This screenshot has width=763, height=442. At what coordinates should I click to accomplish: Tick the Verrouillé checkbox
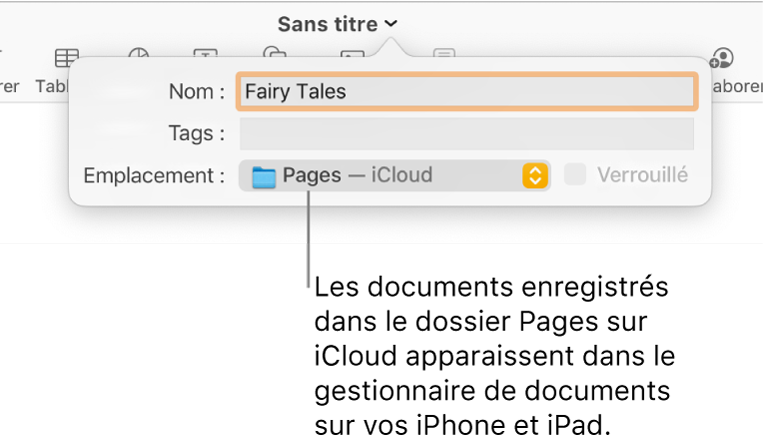575,174
